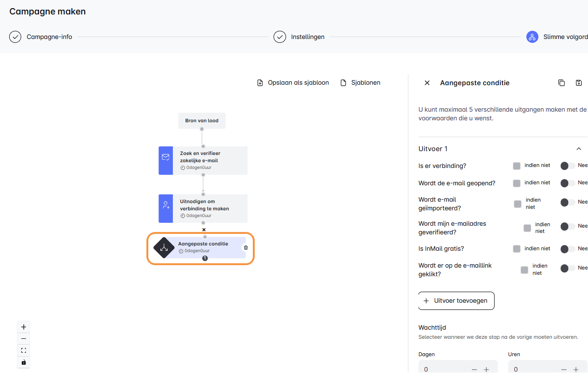
Task: Zoom out on the flow canvas
Action: point(24,339)
